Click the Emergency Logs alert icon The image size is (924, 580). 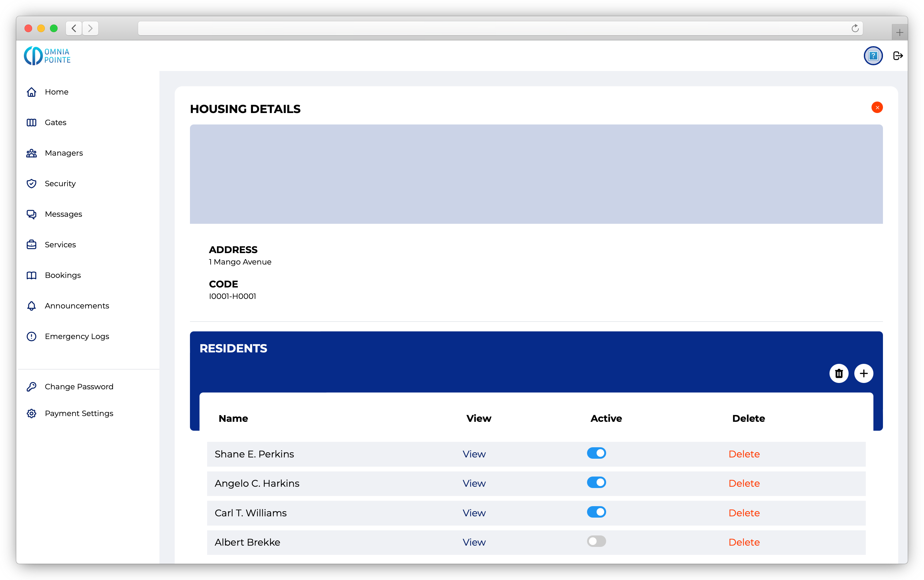tap(31, 336)
